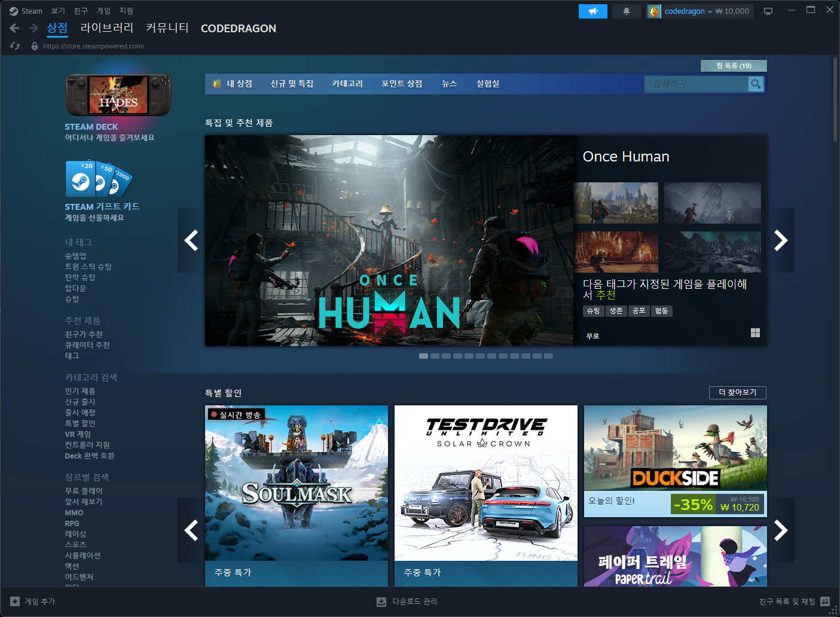Click the 더 찾아보기 button
The image size is (840, 617).
click(x=738, y=392)
